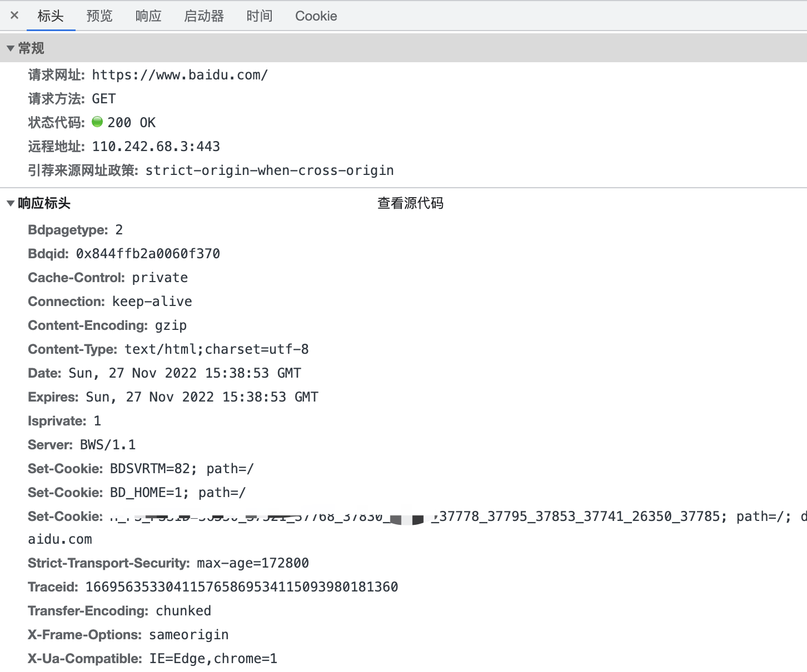Screen dimensions: 807x672
Task: Collapse the 响应标头 section
Action: point(10,203)
